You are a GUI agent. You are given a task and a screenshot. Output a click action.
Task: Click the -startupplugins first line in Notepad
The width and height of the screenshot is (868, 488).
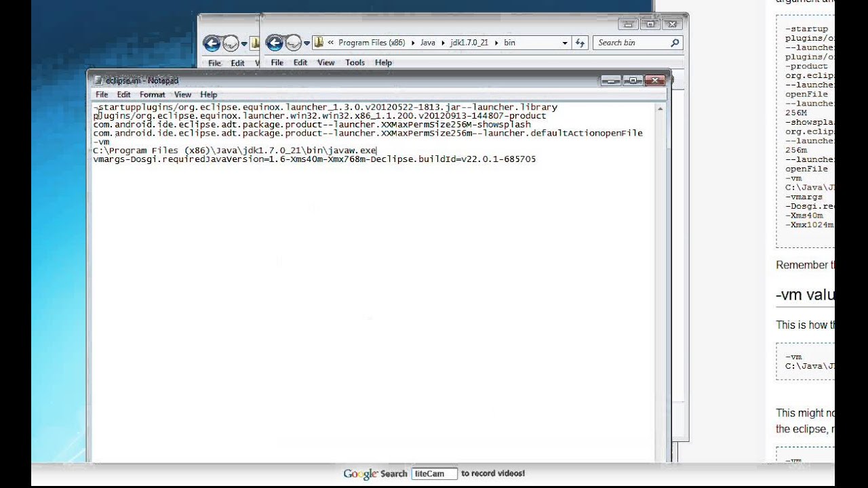325,107
